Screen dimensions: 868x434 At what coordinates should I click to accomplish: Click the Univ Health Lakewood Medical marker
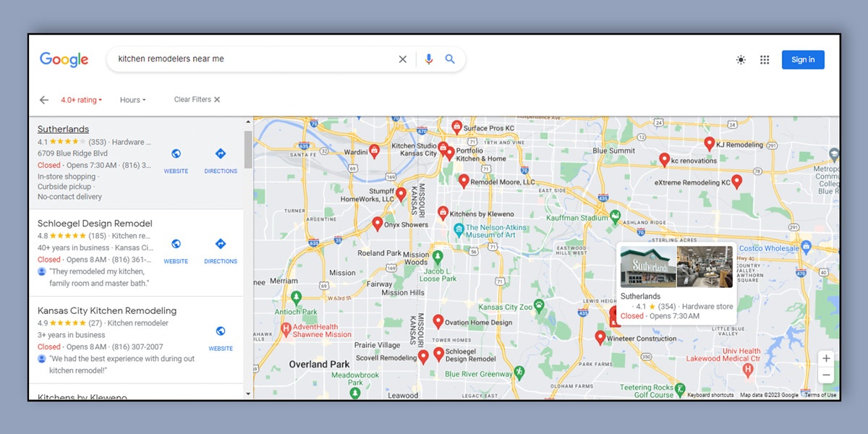[x=748, y=370]
